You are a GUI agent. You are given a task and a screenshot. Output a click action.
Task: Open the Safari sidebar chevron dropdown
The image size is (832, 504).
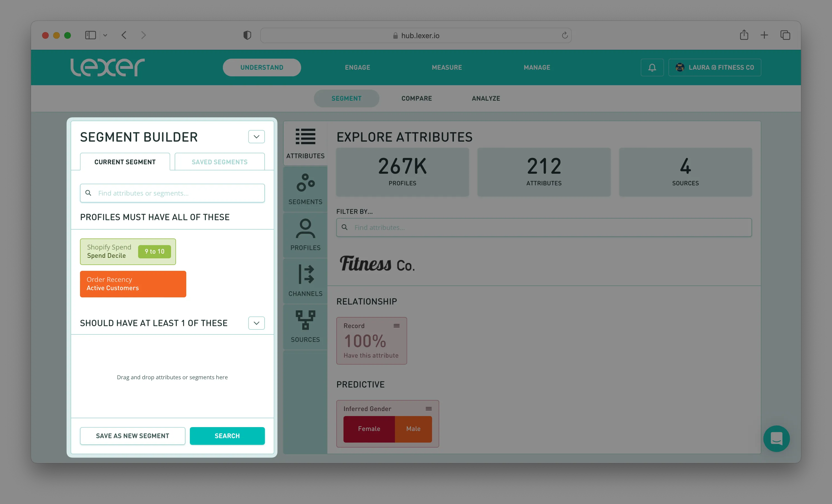(105, 35)
